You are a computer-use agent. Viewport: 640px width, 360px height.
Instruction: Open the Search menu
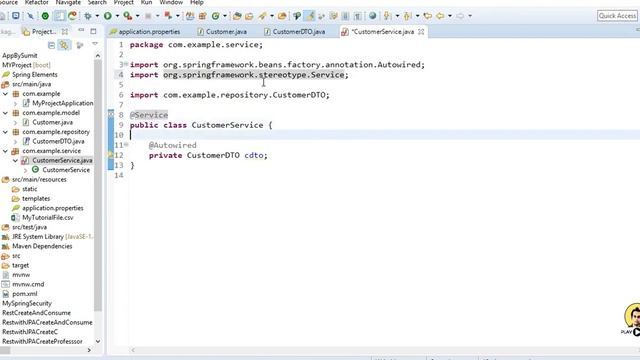click(x=97, y=2)
